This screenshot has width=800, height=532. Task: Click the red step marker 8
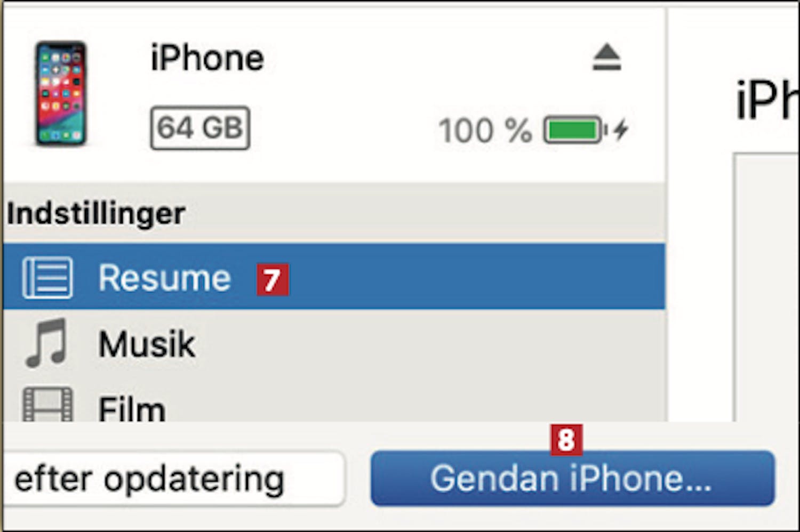[x=566, y=440]
